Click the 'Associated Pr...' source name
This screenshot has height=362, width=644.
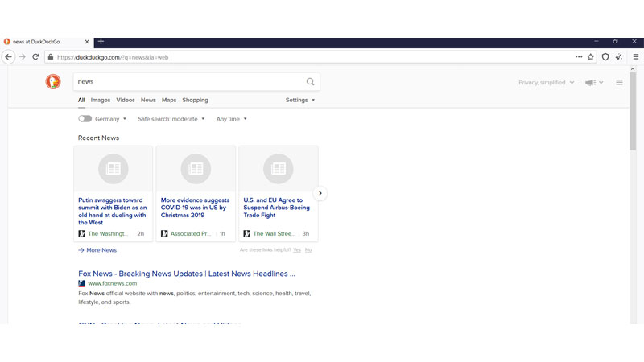(191, 233)
